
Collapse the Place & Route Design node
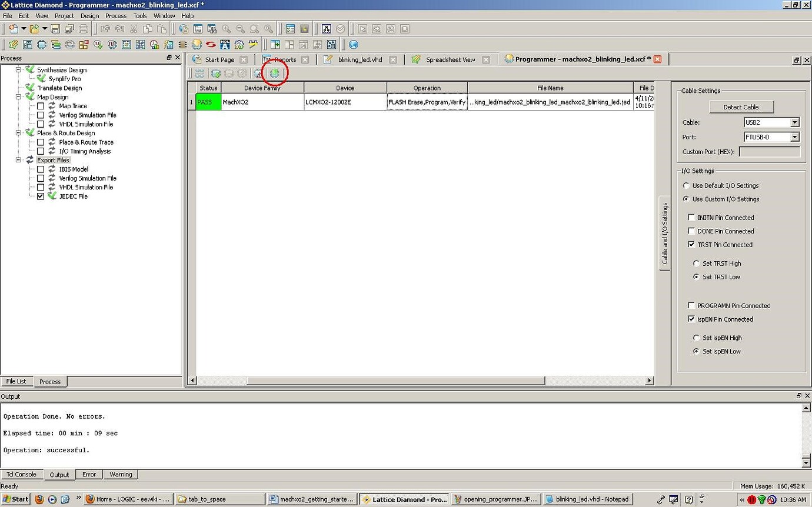click(x=18, y=132)
